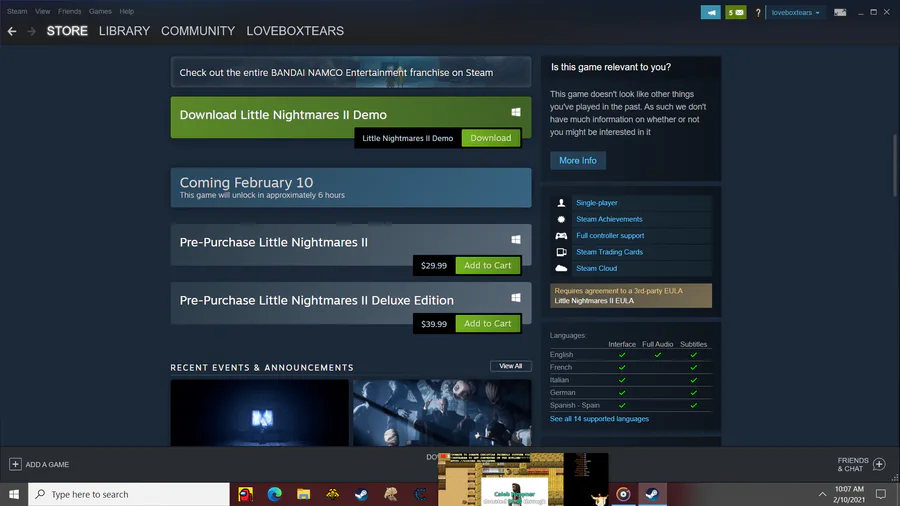Click the active Steam window taskbar icon
Viewport: 900px width, 506px height.
[x=652, y=494]
